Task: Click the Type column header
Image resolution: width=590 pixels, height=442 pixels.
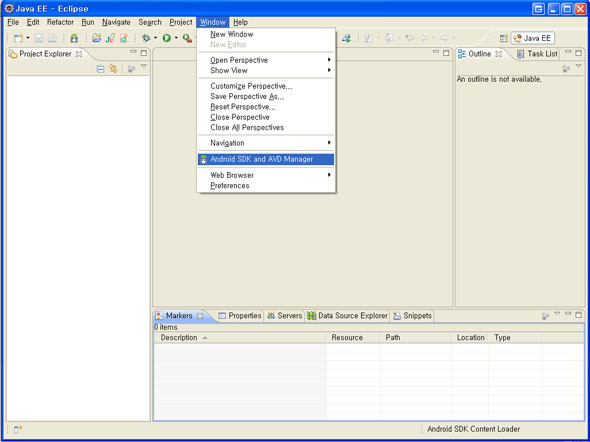Action: pyautogui.click(x=515, y=337)
